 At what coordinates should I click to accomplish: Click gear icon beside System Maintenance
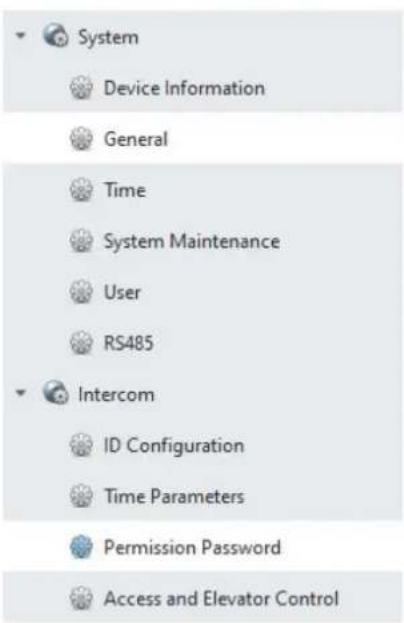click(81, 241)
